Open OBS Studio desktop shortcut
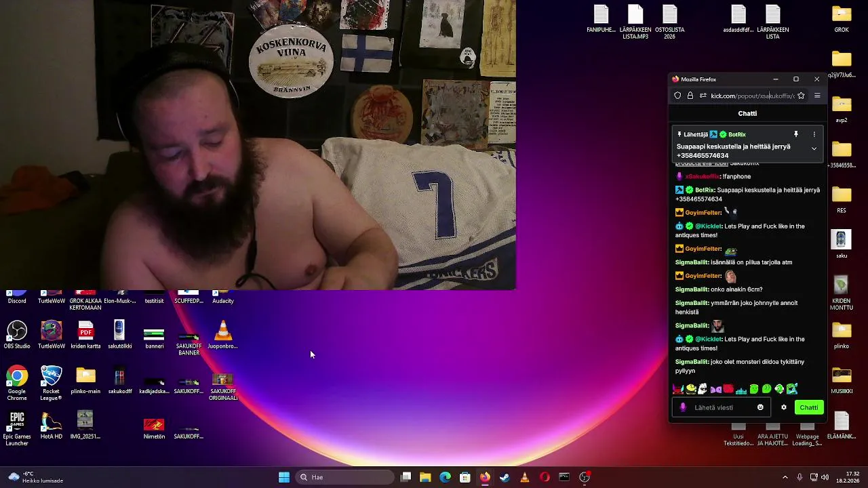The image size is (868, 488). pyautogui.click(x=17, y=335)
